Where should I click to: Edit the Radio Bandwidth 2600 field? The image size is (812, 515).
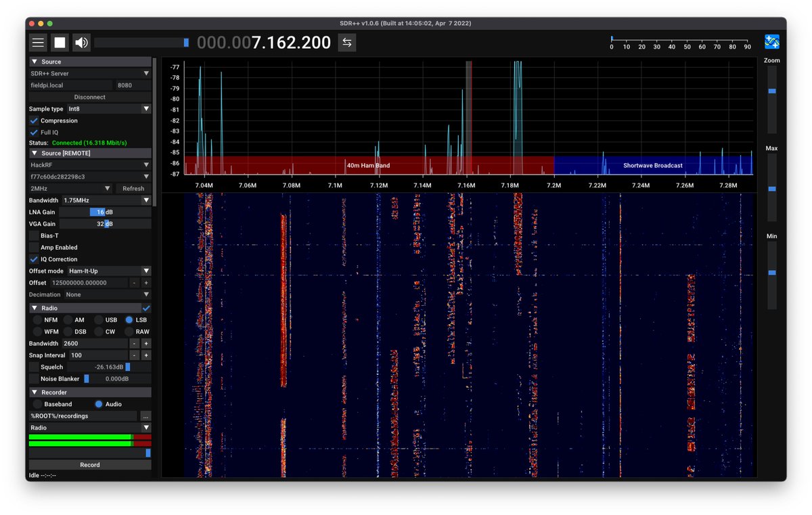coord(94,343)
